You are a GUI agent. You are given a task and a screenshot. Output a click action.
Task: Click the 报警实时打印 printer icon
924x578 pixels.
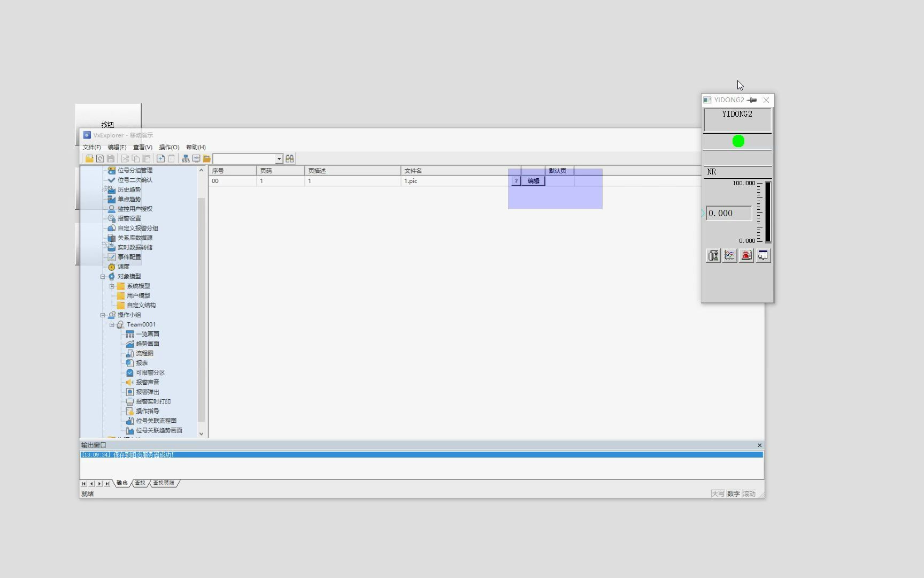[129, 401]
